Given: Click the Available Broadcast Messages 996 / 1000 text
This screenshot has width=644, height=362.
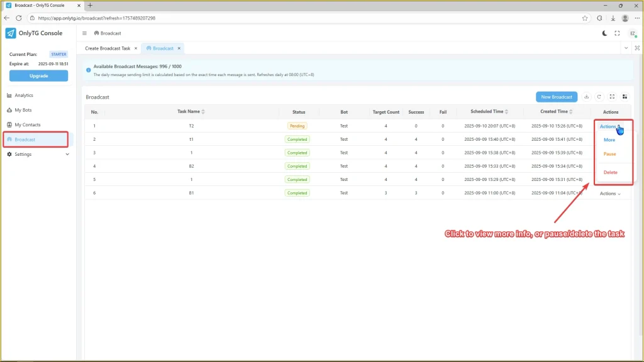Looking at the screenshot, I should point(137,67).
